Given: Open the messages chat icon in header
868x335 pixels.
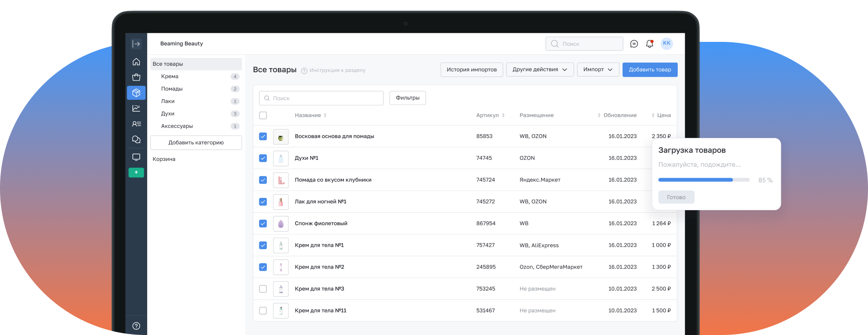Looking at the screenshot, I should coord(634,44).
